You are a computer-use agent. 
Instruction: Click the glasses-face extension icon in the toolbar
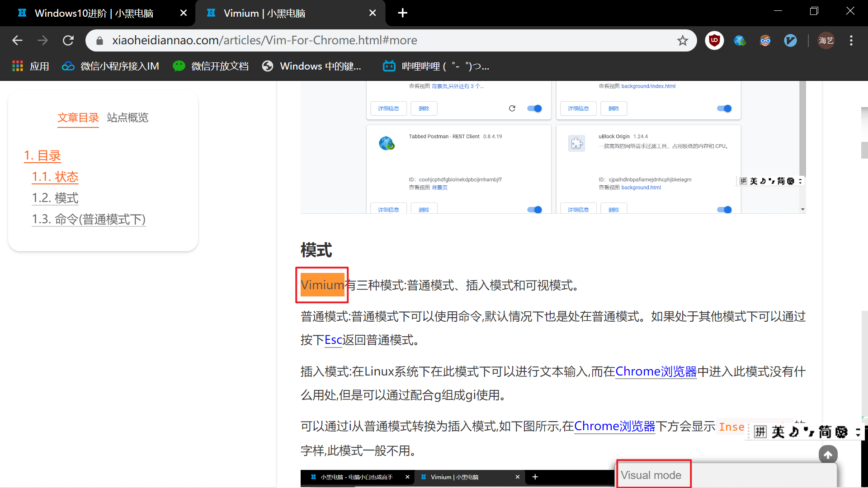pos(765,41)
